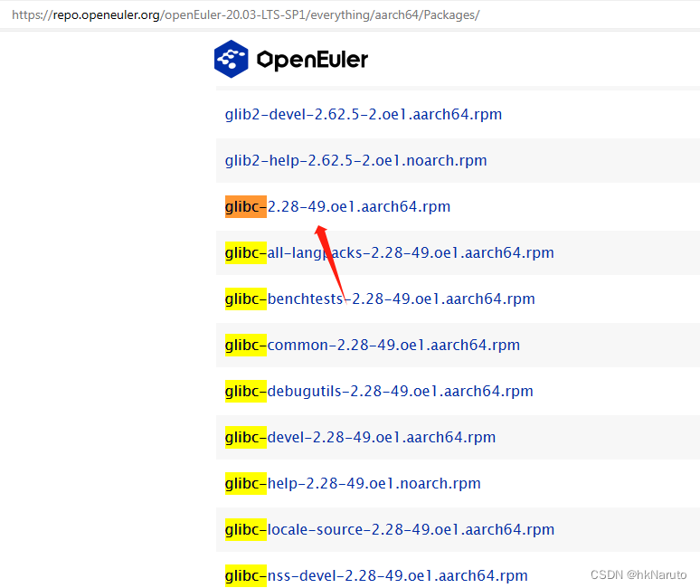The width and height of the screenshot is (700, 588).
Task: Open glibc-benchtests-2.28-49.oe1.aarch64.rpm link
Action: [380, 299]
